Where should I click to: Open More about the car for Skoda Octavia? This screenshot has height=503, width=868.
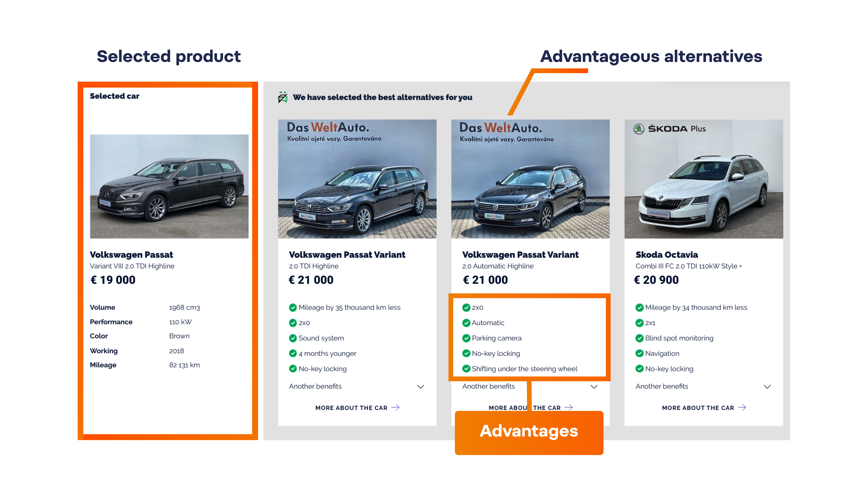(x=704, y=408)
